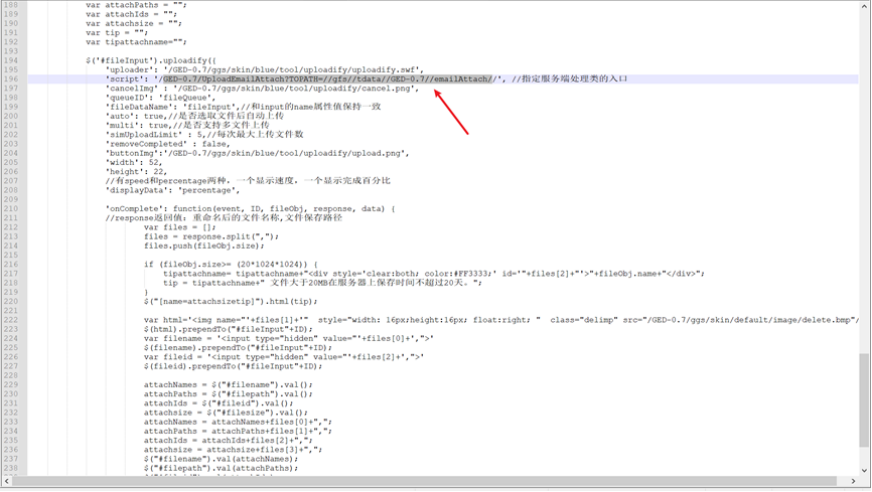Click the horizontal scrollbar left arrow
The image size is (872, 492).
(7, 481)
